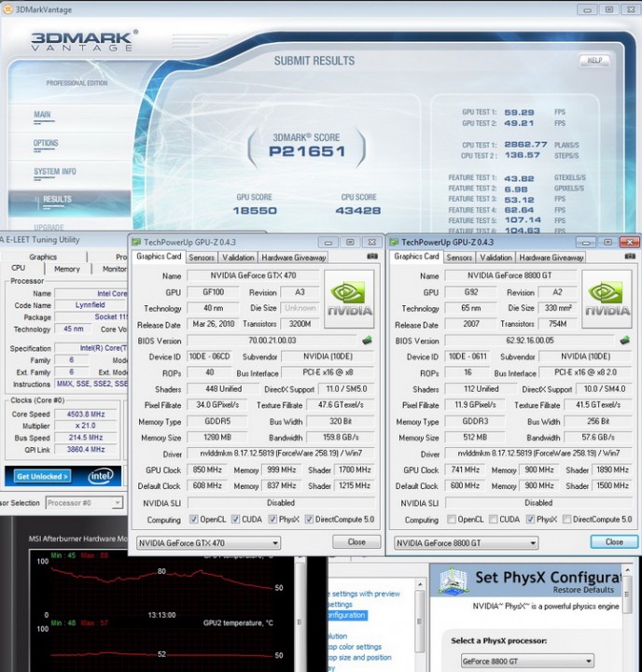Open the PhysX processor GeForce 8800 GT dropdown
Image resolution: width=642 pixels, height=672 pixels.
click(527, 661)
